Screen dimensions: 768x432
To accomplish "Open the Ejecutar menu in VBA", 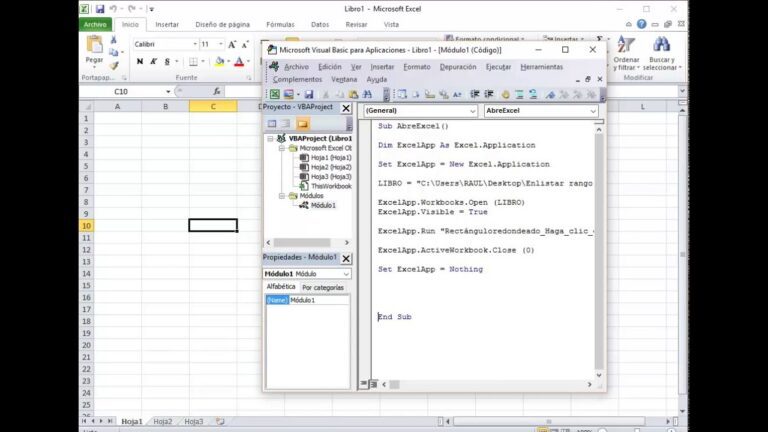I will click(498, 67).
